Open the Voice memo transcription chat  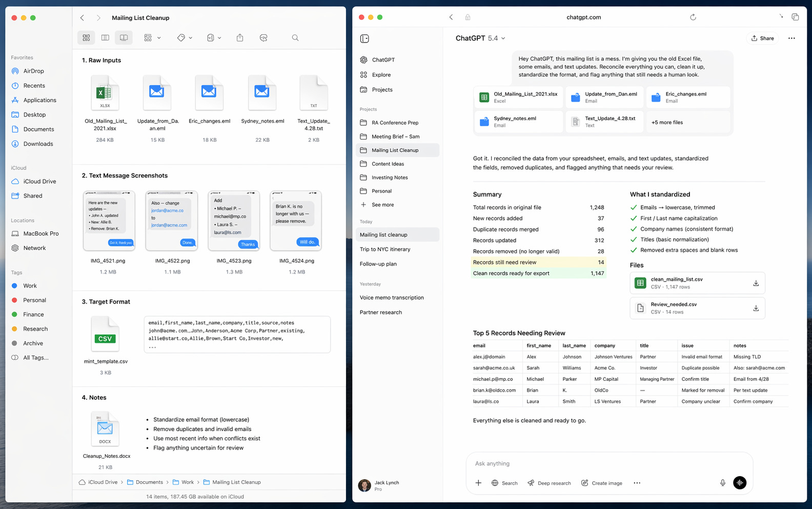(x=392, y=298)
